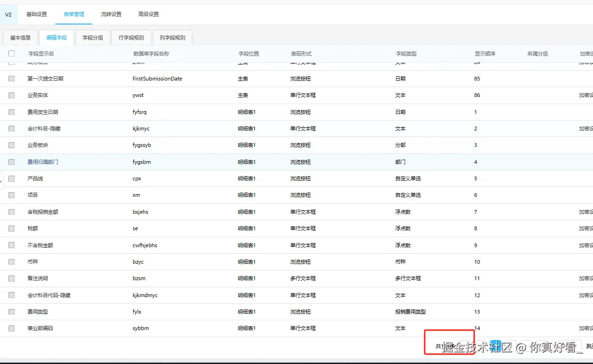Click the kjkmdmyc database field cell
The image size is (593, 364).
pyautogui.click(x=145, y=295)
